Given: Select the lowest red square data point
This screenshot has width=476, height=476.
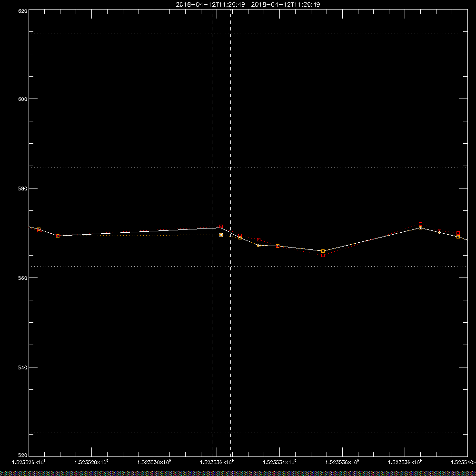Looking at the screenshot, I should (x=323, y=255).
